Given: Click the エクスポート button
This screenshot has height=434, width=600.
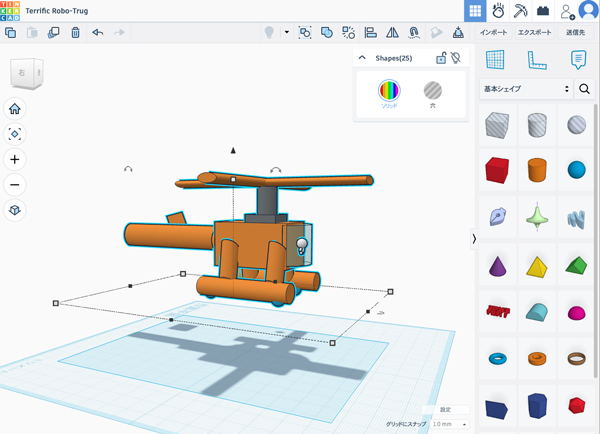Looking at the screenshot, I should [535, 33].
